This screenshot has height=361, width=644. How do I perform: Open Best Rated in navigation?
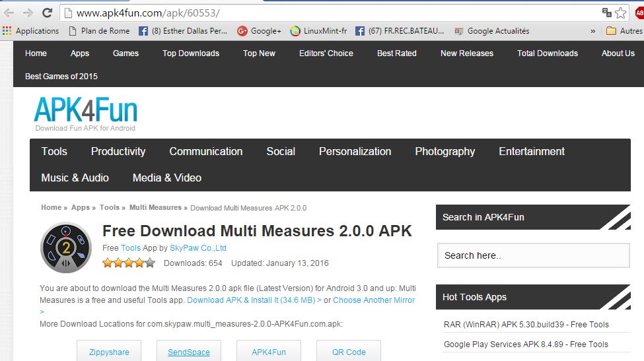click(397, 53)
